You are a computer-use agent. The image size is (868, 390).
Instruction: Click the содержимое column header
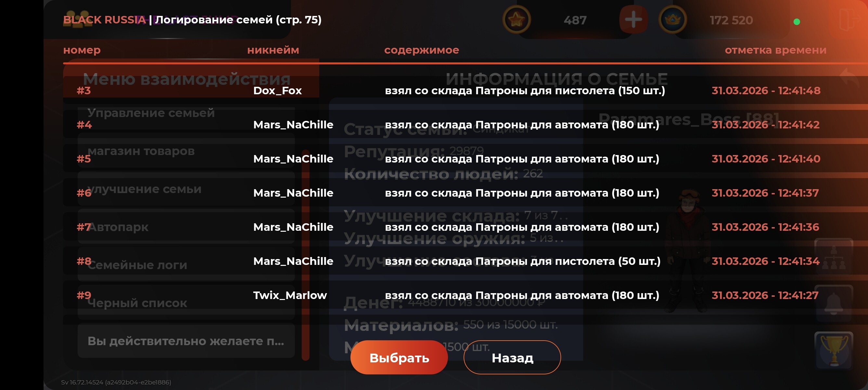pyautogui.click(x=422, y=50)
